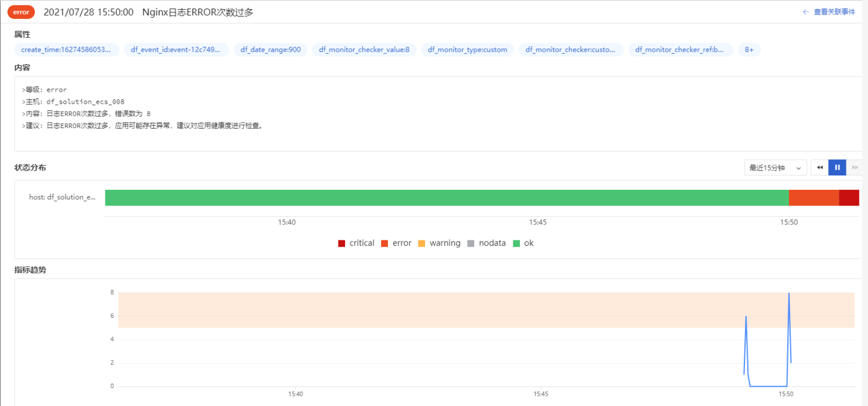The height and width of the screenshot is (406, 868).
Task: Click the df_date_range:900 tag
Action: (x=271, y=49)
